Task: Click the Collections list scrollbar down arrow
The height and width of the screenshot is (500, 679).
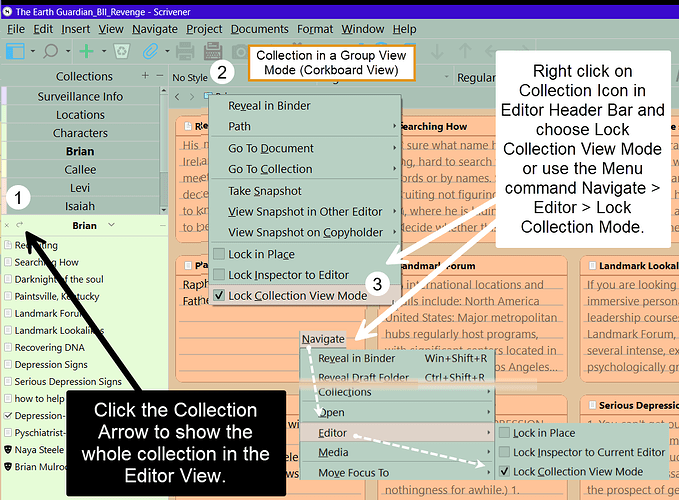Action: [163, 210]
